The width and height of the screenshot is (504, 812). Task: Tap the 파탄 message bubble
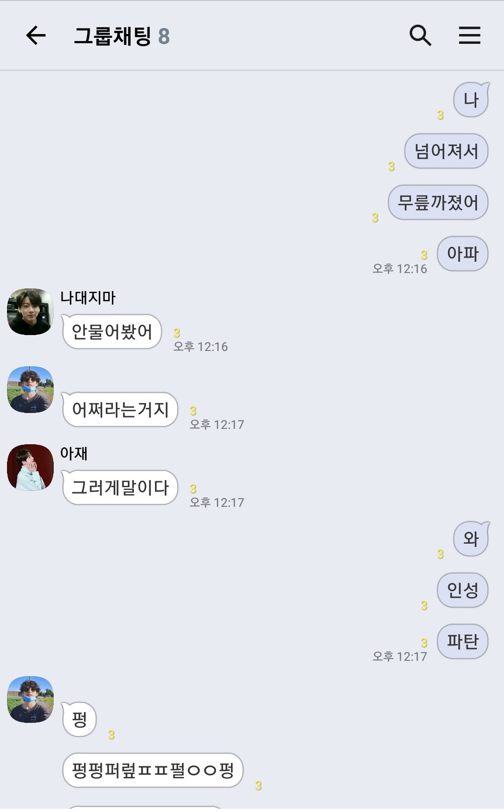click(x=462, y=642)
